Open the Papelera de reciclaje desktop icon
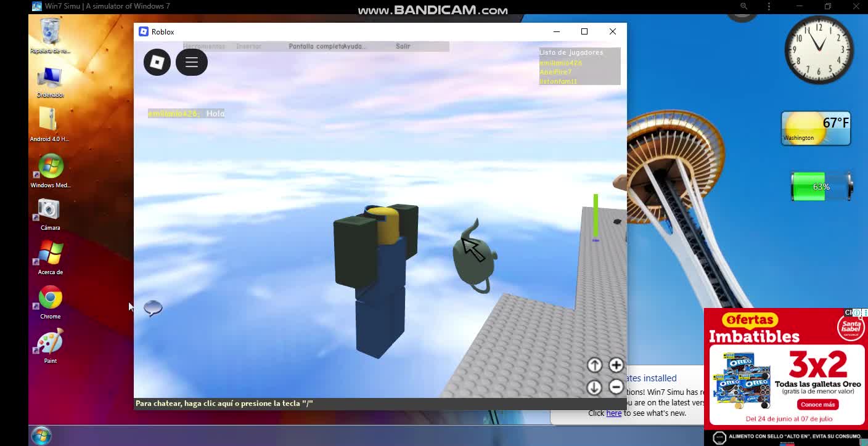This screenshot has width=868, height=446. 50,36
